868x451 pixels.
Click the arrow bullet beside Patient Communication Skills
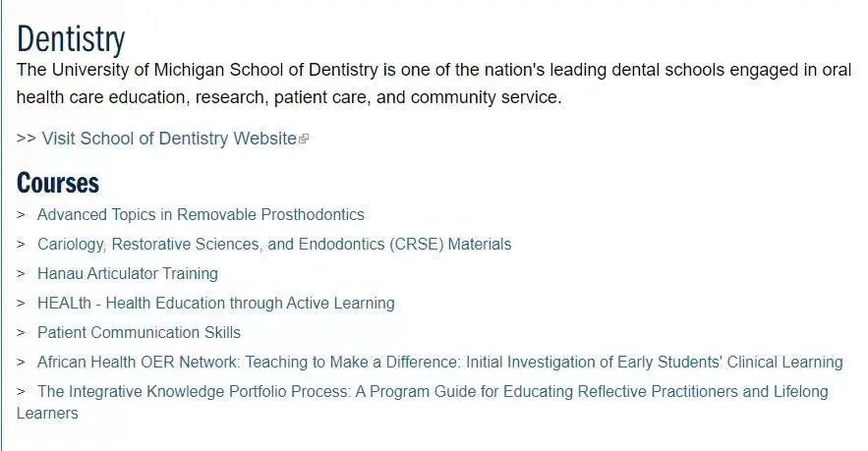pyautogui.click(x=21, y=332)
